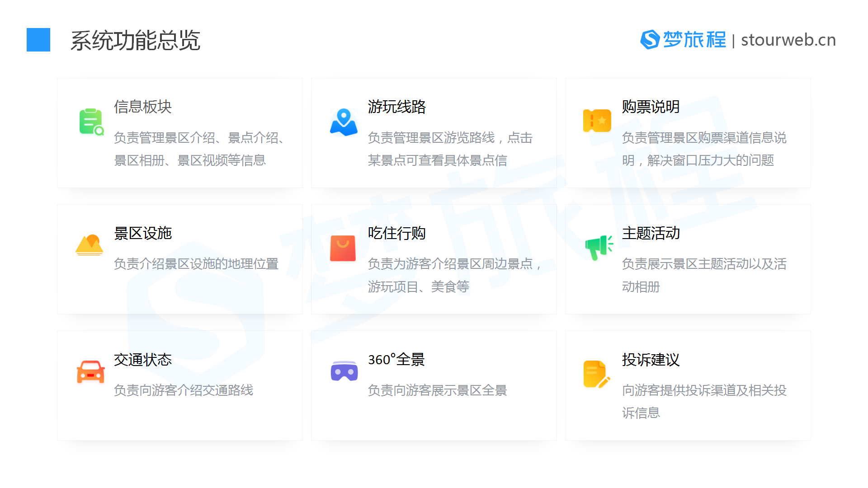This screenshot has height=488, width=868.
Task: Select the 360°全景 heading
Action: pyautogui.click(x=396, y=360)
